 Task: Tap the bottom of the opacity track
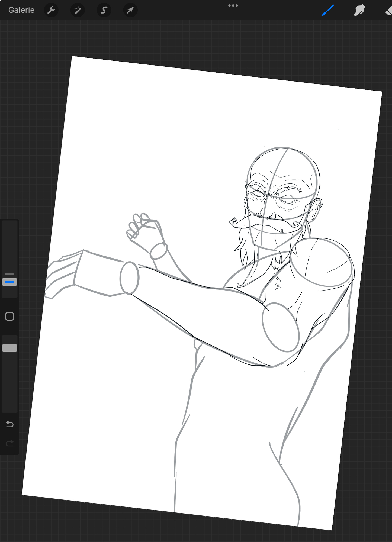tap(9, 406)
